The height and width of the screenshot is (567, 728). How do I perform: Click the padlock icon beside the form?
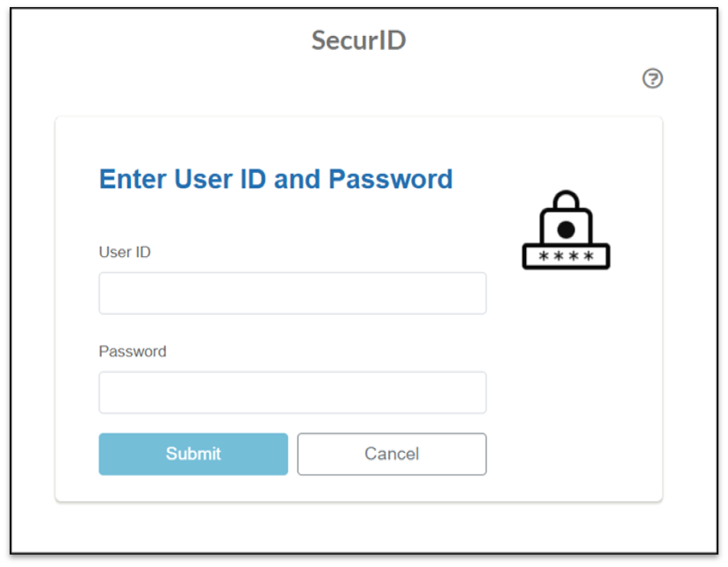click(566, 230)
